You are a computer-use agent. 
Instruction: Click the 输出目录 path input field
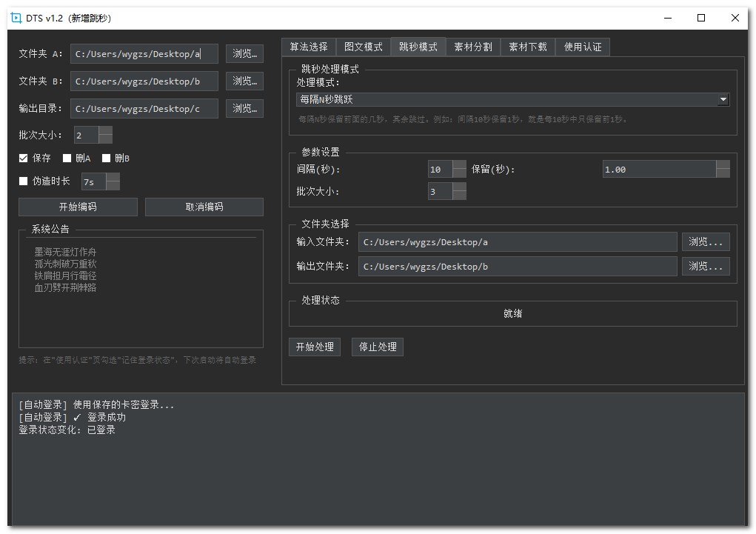144,109
